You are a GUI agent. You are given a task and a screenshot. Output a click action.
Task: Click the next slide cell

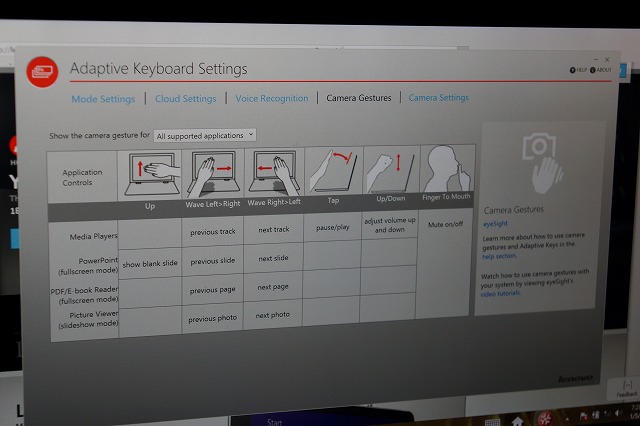[x=273, y=258]
